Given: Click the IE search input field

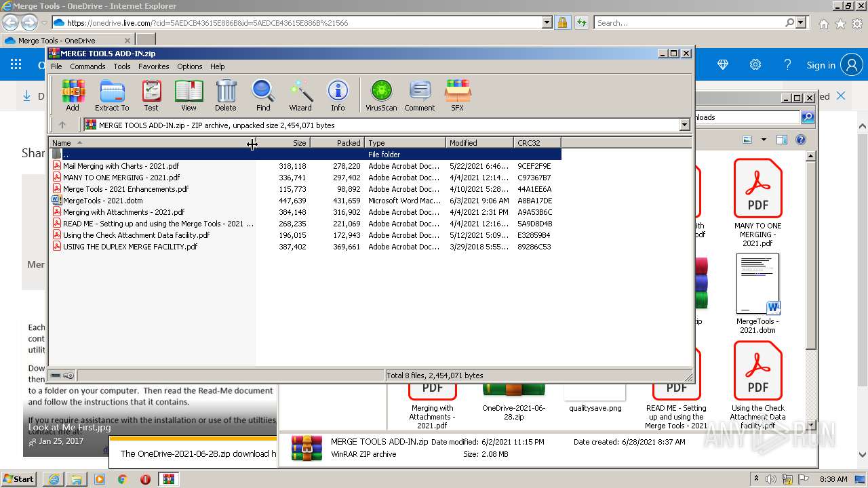Looking at the screenshot, I should pyautogui.click(x=690, y=23).
